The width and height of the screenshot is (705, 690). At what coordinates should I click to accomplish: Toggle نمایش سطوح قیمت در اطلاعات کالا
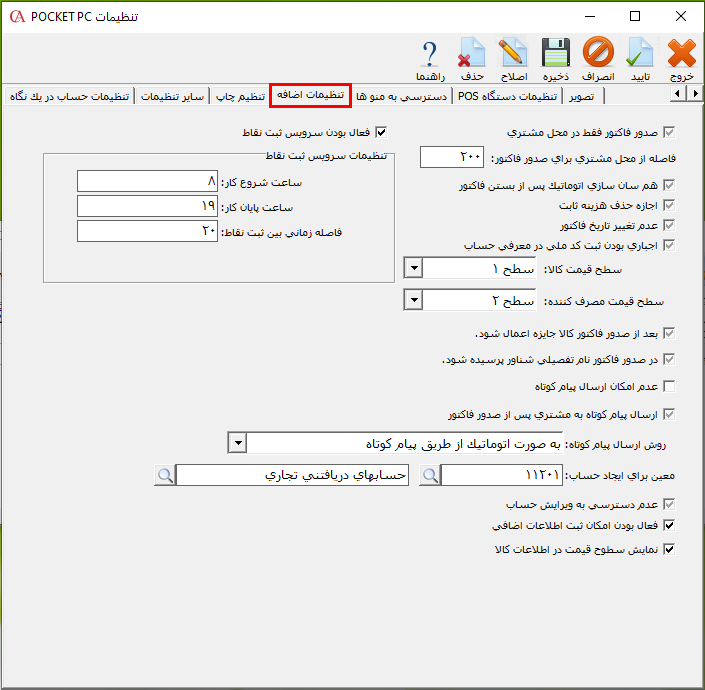[669, 549]
